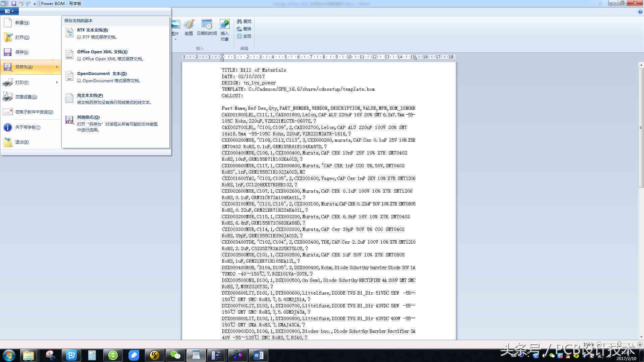Image resolution: width=644 pixels, height=362 pixels.
Task: Click the "CALLOUT:" line in document
Action: pyautogui.click(x=232, y=96)
